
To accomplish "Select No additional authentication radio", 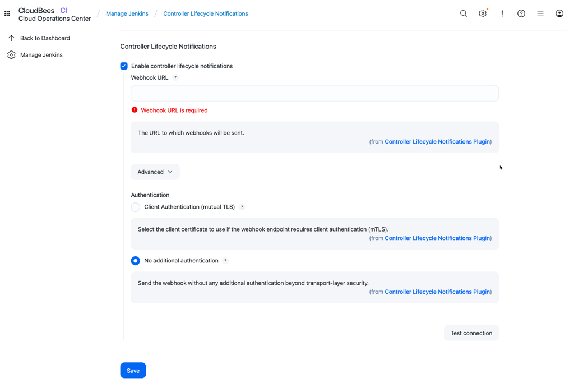I will (136, 261).
